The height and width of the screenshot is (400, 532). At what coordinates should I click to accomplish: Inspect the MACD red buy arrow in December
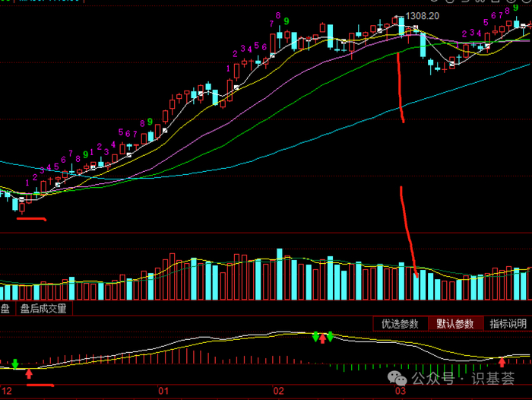click(x=29, y=374)
